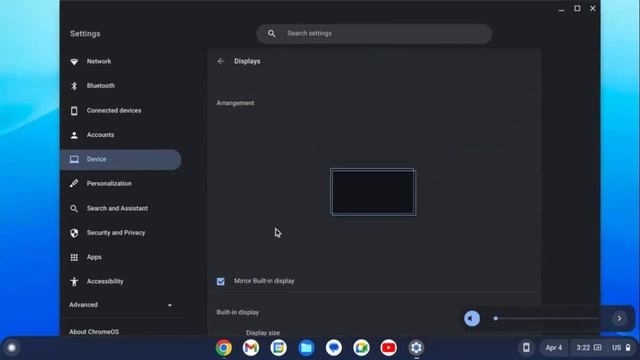This screenshot has height=360, width=640.
Task: Click the accessibility figure icon in sidebar
Action: click(x=74, y=281)
